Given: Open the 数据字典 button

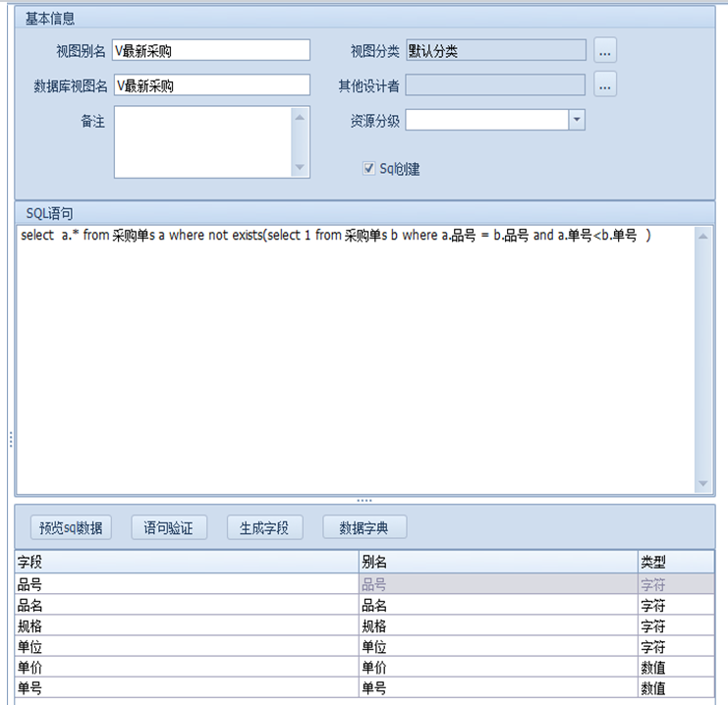Looking at the screenshot, I should point(364,527).
